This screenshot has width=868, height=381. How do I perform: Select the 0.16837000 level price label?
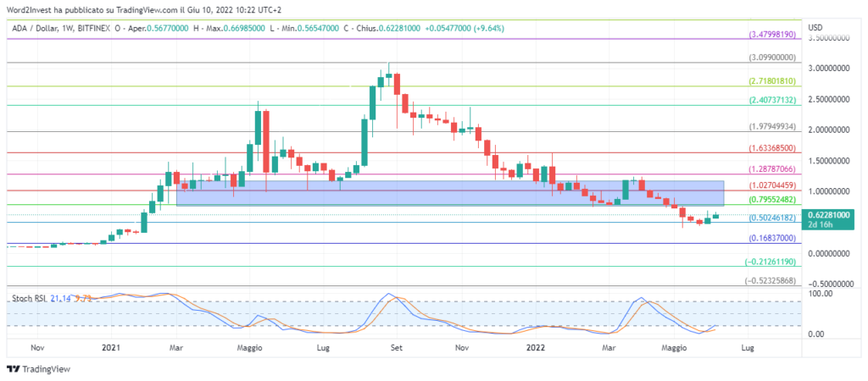click(x=772, y=240)
